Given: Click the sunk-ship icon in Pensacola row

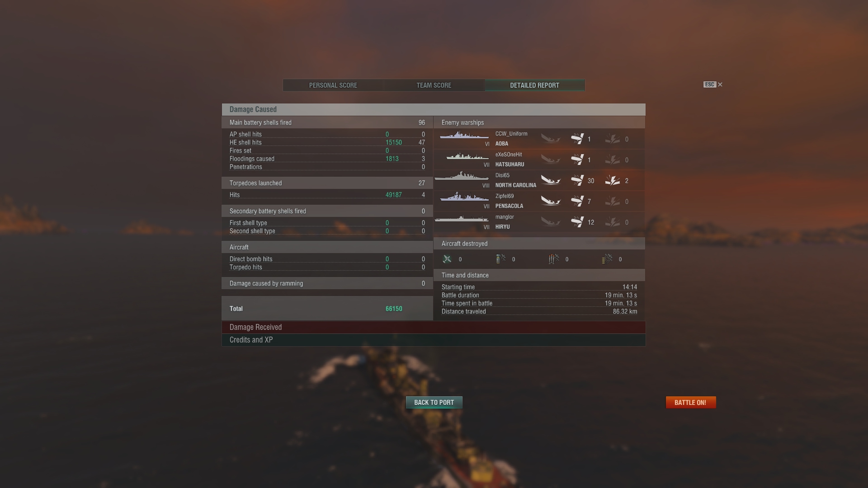Looking at the screenshot, I should click(551, 202).
